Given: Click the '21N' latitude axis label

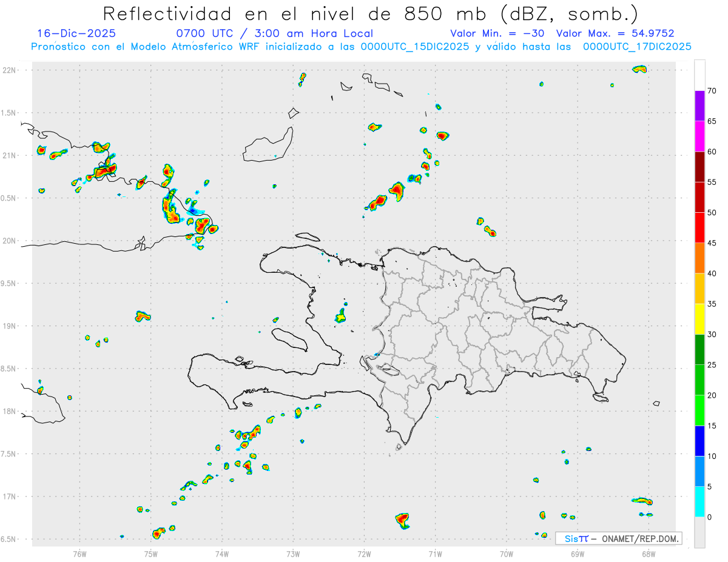Looking at the screenshot, I should tap(10, 155).
